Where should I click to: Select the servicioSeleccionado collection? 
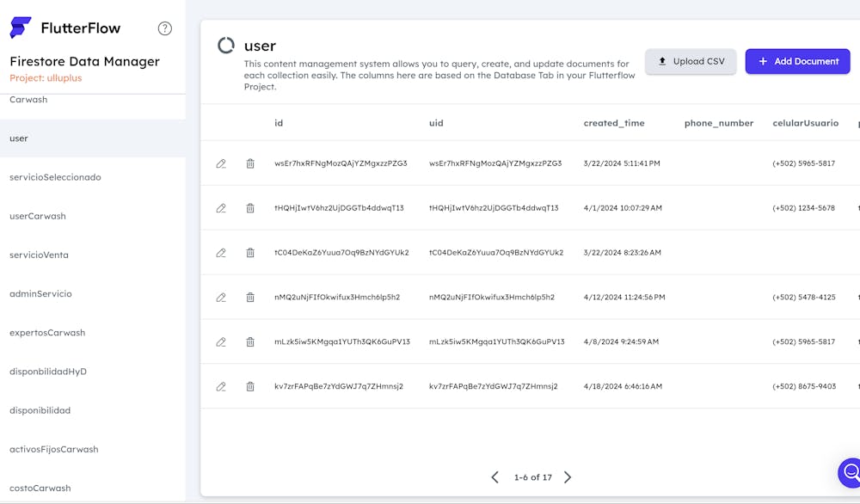[x=55, y=177]
